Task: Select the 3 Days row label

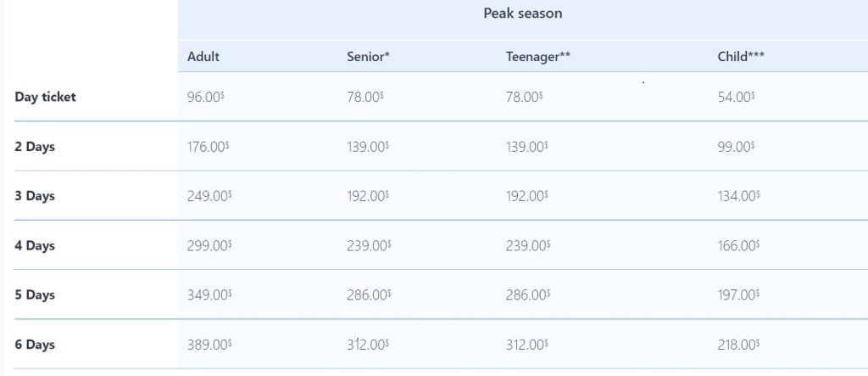Action: click(35, 196)
